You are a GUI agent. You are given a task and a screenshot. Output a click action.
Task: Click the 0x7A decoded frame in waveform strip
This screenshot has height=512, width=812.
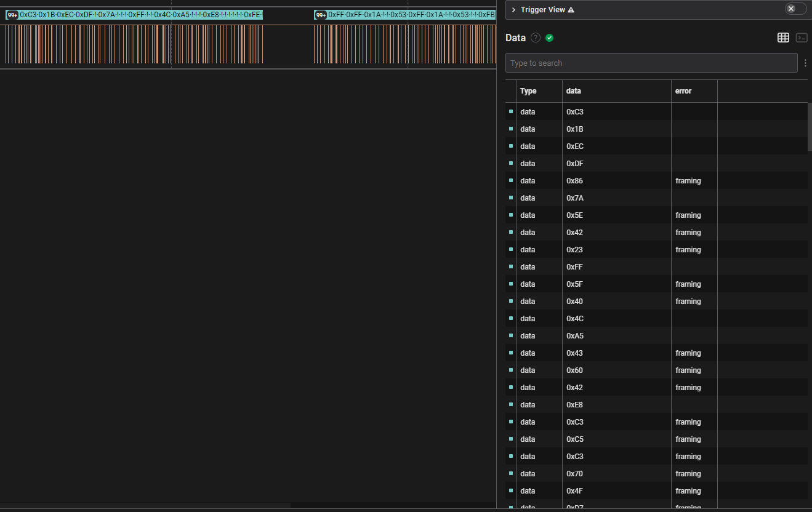click(107, 15)
